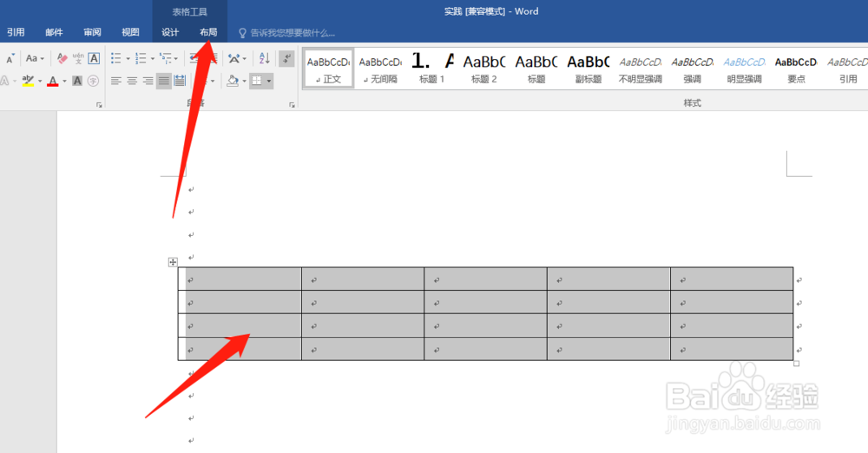Apply the 引用 (Quote) style
868x453 pixels.
[847, 69]
